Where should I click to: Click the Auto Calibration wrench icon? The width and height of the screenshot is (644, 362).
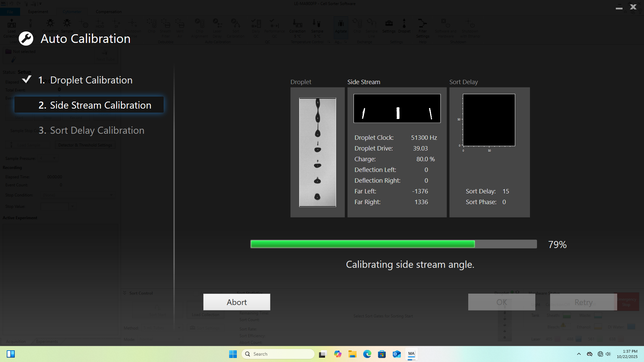point(26,39)
